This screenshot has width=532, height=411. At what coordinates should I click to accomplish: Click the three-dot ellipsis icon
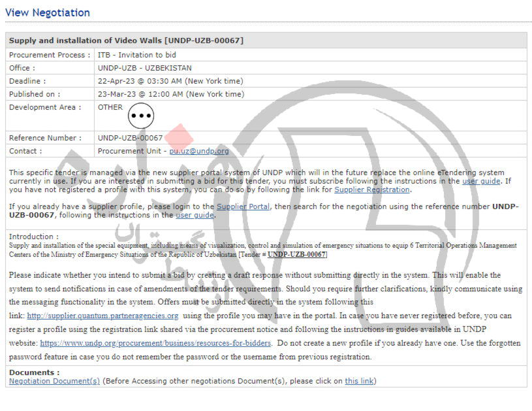pos(141,116)
